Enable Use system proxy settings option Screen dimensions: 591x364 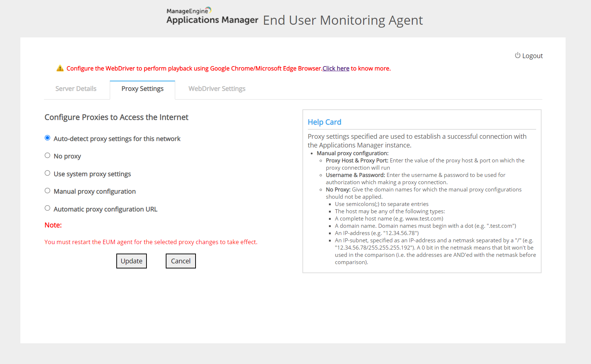(48, 173)
